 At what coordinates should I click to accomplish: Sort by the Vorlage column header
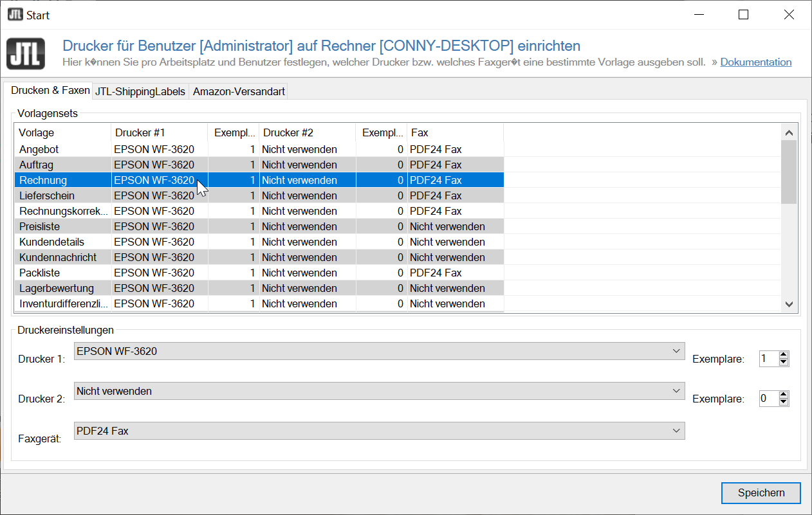62,132
